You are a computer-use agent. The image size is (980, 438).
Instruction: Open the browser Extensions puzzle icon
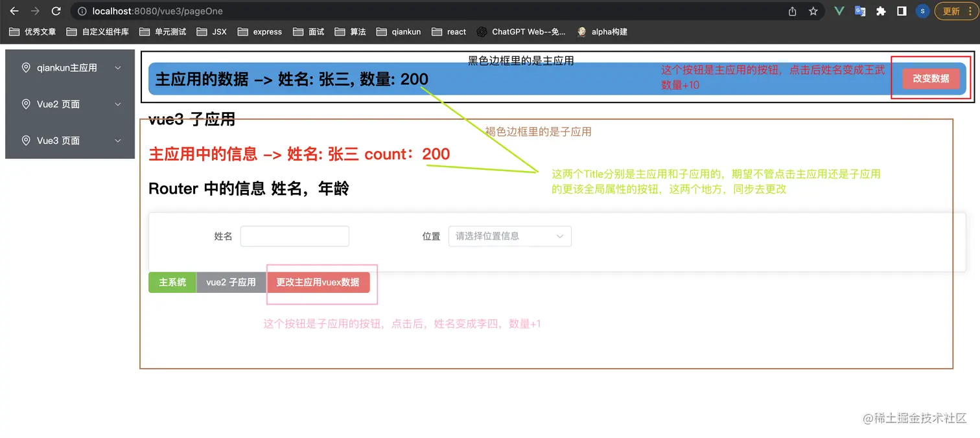tap(881, 10)
